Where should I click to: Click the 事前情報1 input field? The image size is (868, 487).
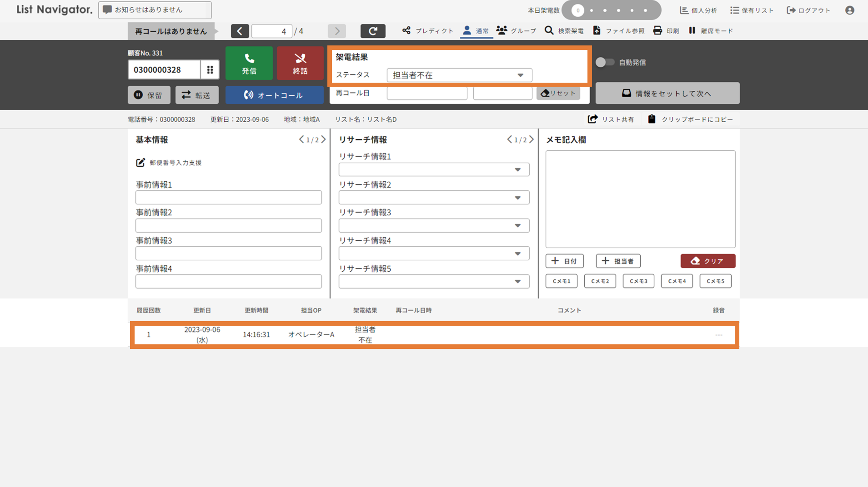tap(228, 198)
